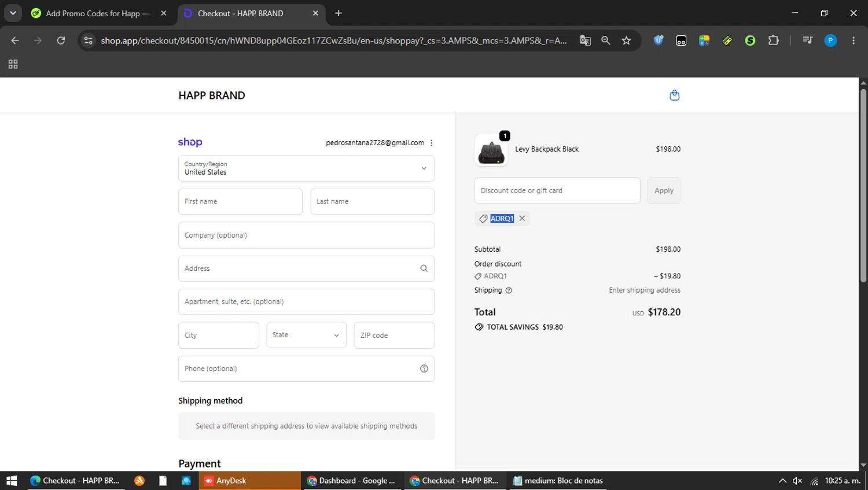Click the search icon in Address field
Viewport: 868px width, 490px height.
click(424, 268)
